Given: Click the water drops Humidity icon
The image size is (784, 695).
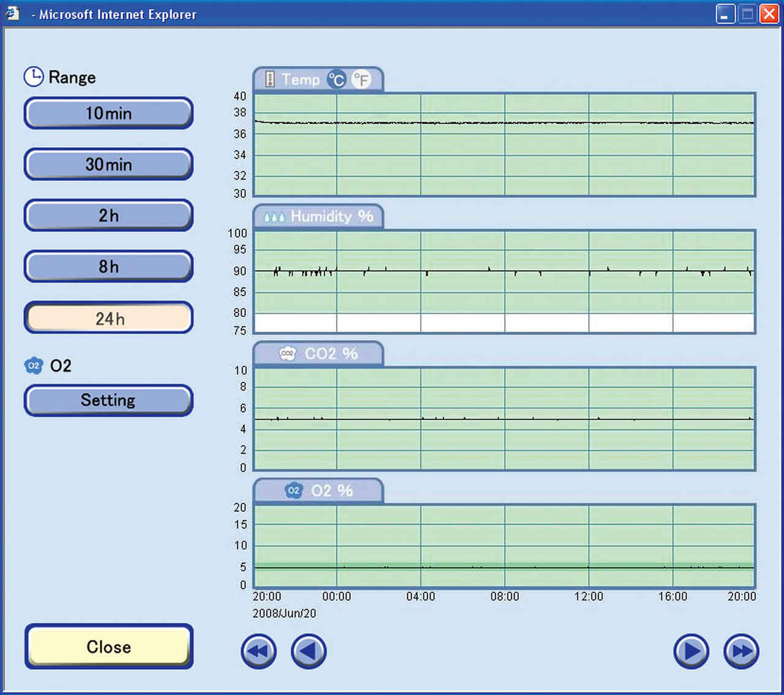Looking at the screenshot, I should coord(274,217).
